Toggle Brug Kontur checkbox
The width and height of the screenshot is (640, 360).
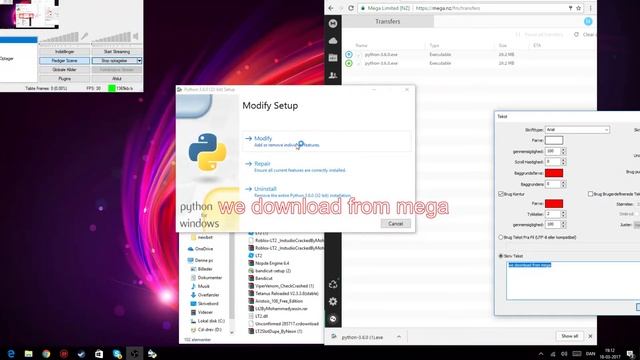(x=501, y=194)
